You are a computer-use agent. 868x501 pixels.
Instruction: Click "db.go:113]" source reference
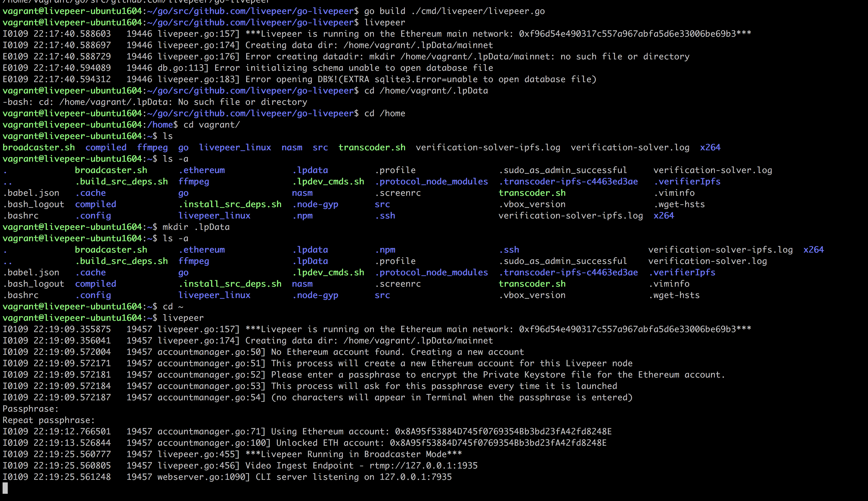point(183,68)
